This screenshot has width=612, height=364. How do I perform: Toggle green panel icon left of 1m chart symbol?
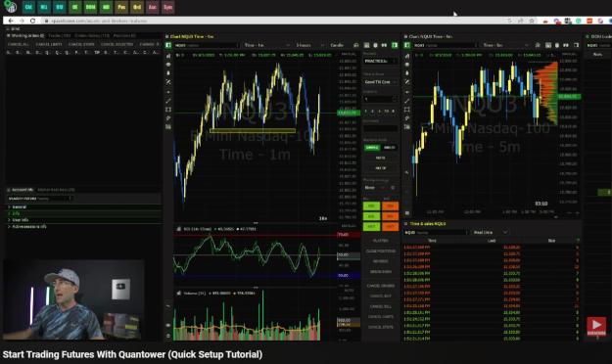[x=168, y=45]
